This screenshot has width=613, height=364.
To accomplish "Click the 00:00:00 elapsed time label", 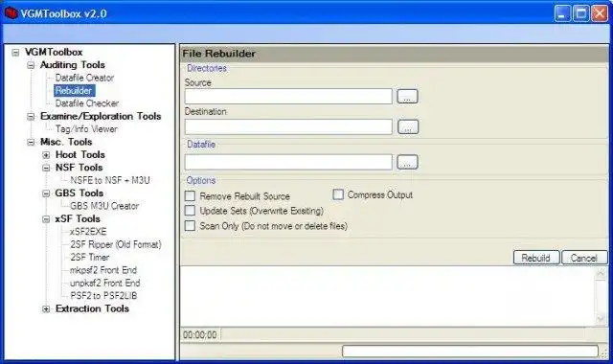I will [200, 334].
